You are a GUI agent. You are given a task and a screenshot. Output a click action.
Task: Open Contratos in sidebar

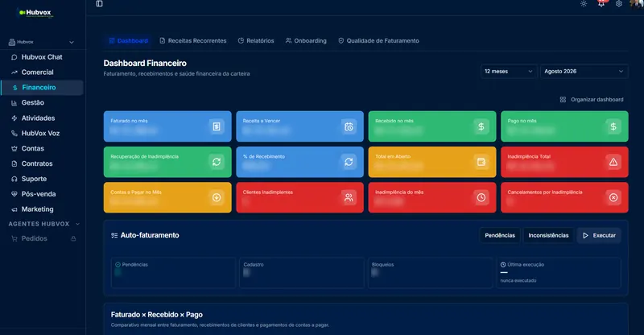[42, 163]
